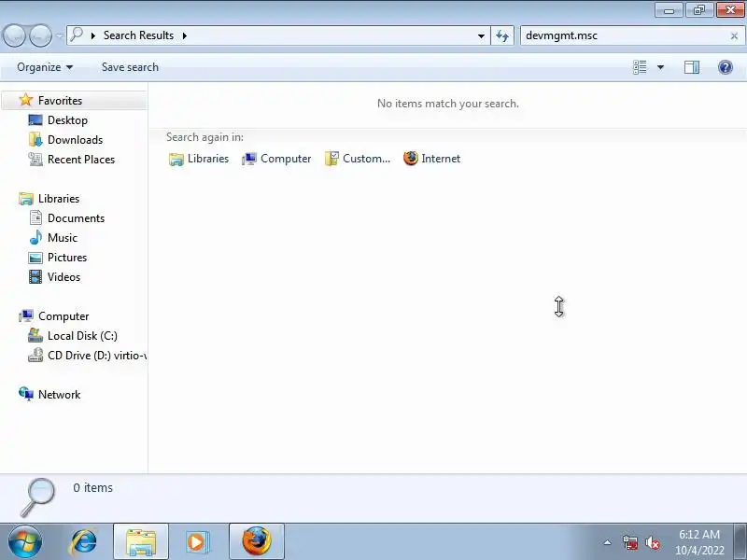Open Firefox from the taskbar
Screen dimensions: 747x560
pos(256,542)
